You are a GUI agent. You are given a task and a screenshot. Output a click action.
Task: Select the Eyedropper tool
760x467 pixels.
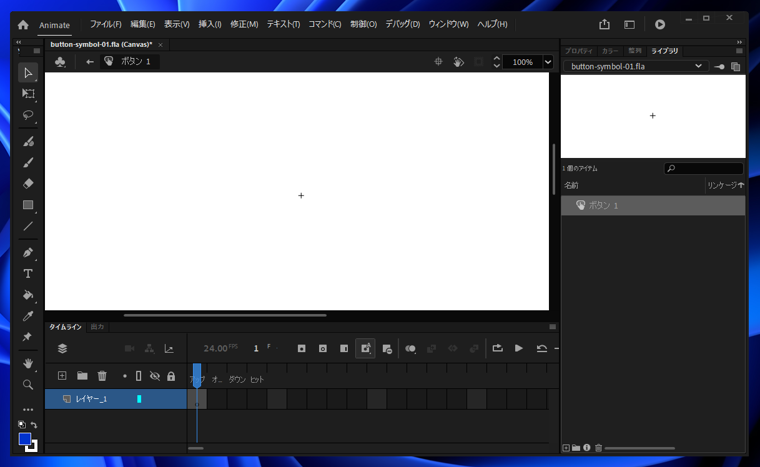pos(28,316)
